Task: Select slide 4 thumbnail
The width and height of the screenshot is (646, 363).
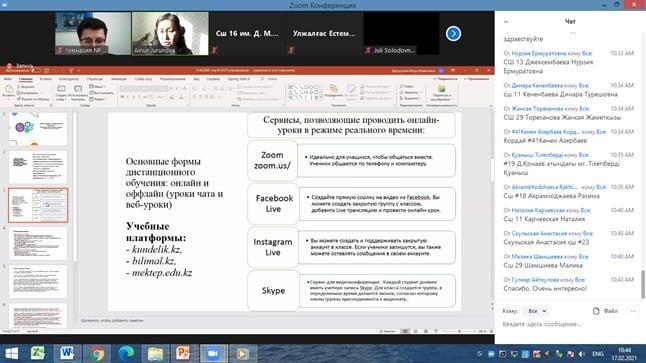Action: click(x=38, y=244)
